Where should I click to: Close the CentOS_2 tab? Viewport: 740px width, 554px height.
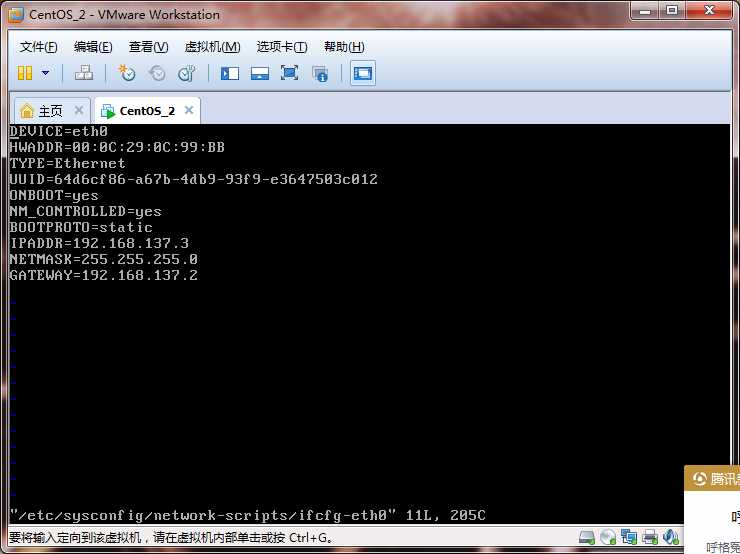pos(189,110)
